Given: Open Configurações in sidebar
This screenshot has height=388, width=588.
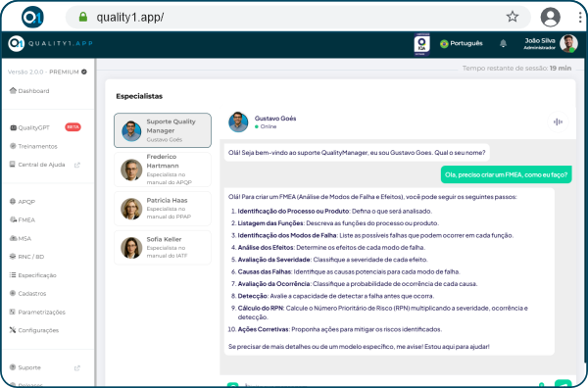Looking at the screenshot, I should (x=34, y=330).
